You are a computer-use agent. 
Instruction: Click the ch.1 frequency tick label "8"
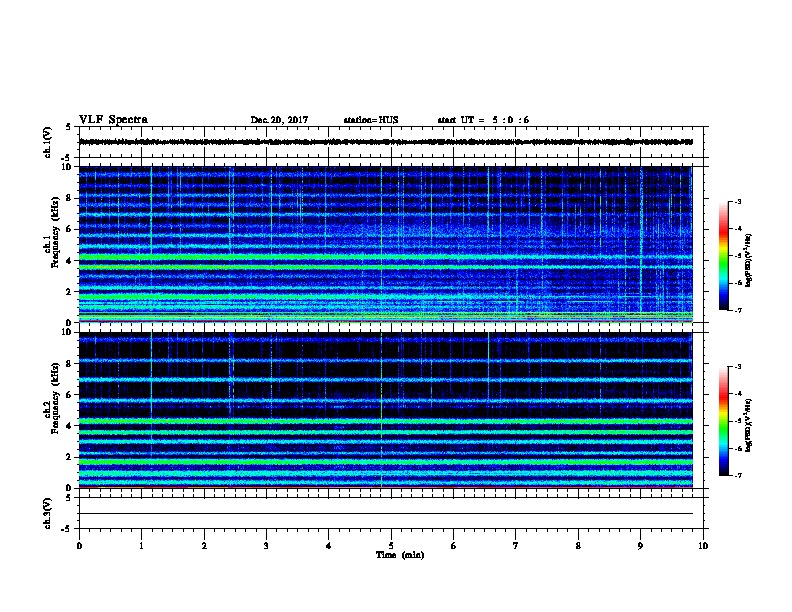(71, 198)
